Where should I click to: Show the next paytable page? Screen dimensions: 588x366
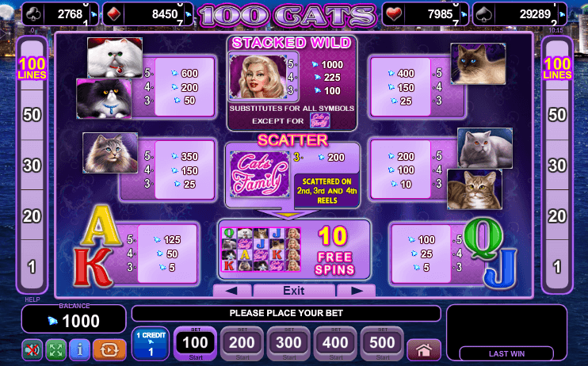tap(357, 291)
